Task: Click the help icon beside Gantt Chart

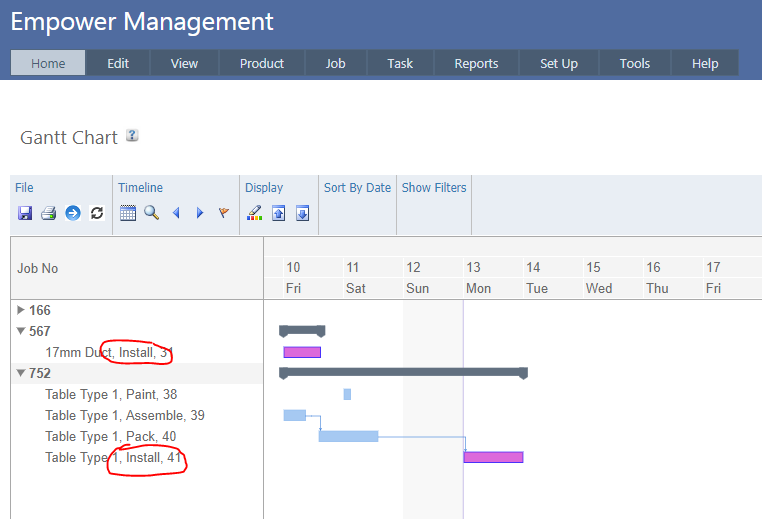Action: pyautogui.click(x=132, y=137)
